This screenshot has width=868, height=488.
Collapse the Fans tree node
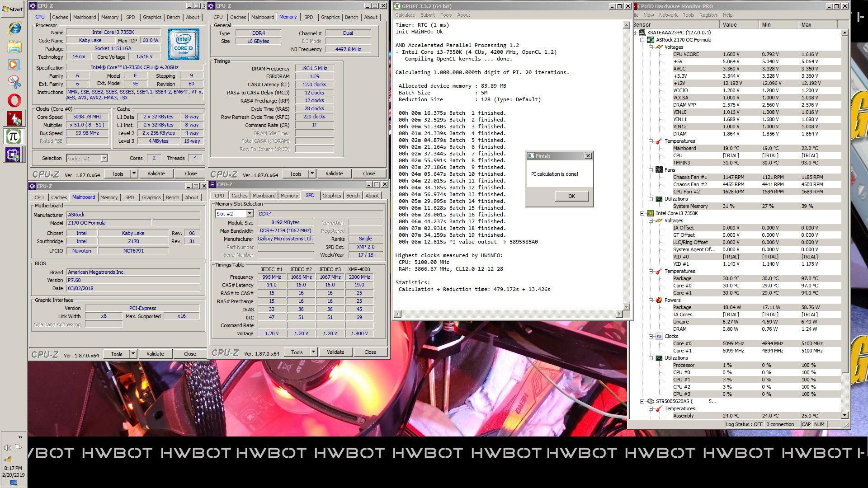(x=651, y=170)
